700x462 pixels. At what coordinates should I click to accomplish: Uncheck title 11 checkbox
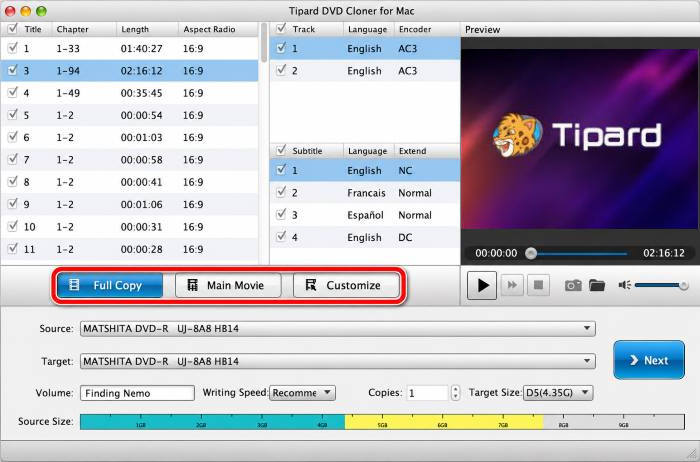coord(13,248)
